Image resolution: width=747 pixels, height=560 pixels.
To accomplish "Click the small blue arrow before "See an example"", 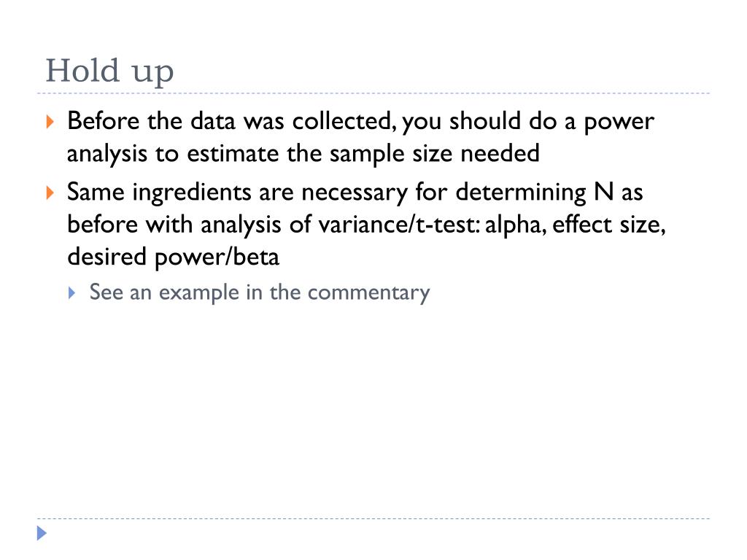I will point(72,292).
